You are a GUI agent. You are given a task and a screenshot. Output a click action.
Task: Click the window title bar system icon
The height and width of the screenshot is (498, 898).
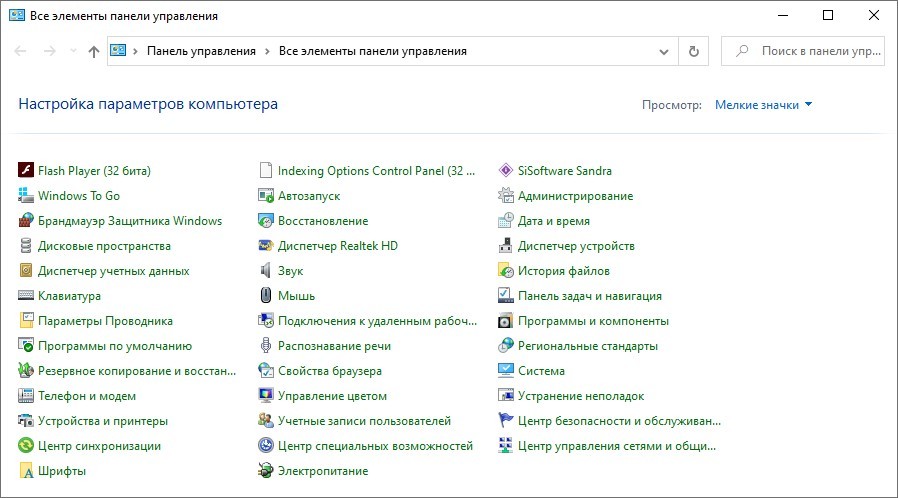(x=17, y=15)
